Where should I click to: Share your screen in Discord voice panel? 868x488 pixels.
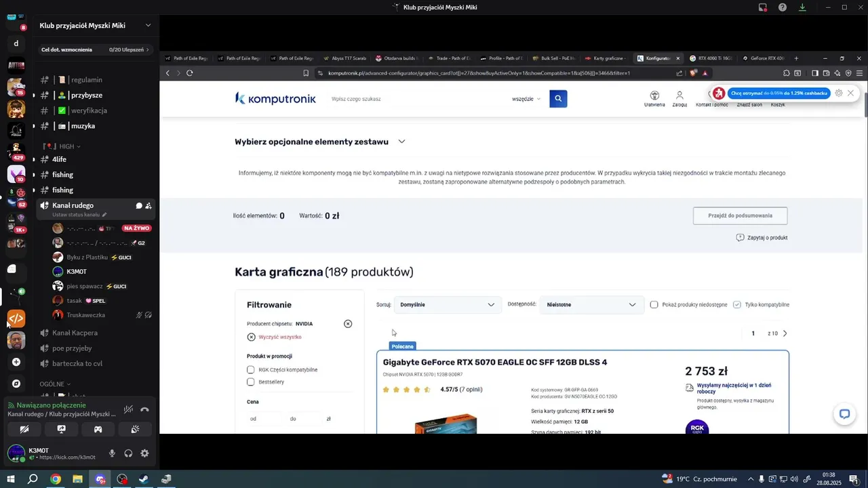pyautogui.click(x=61, y=429)
